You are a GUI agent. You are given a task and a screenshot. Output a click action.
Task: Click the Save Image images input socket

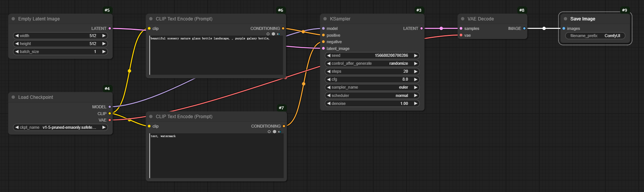[x=564, y=28]
